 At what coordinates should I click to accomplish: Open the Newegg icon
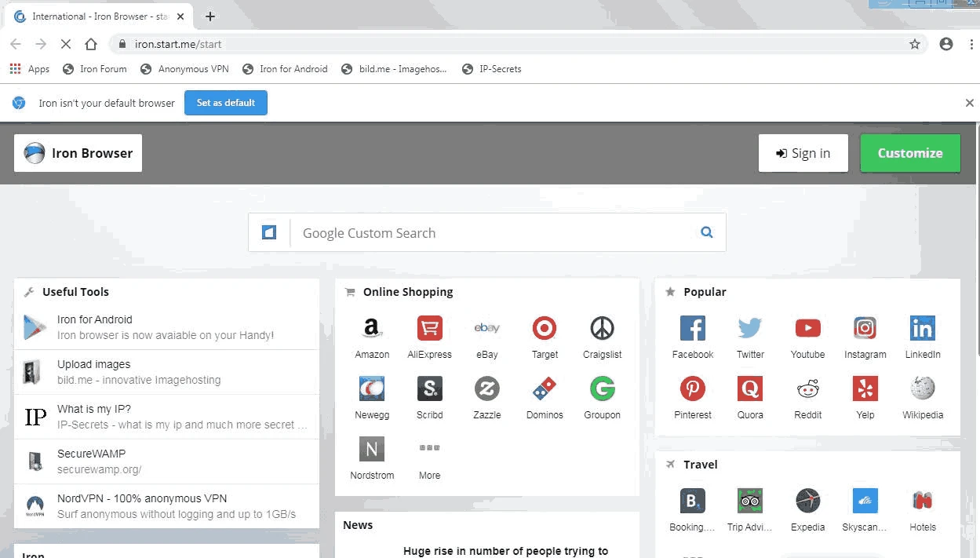[372, 388]
